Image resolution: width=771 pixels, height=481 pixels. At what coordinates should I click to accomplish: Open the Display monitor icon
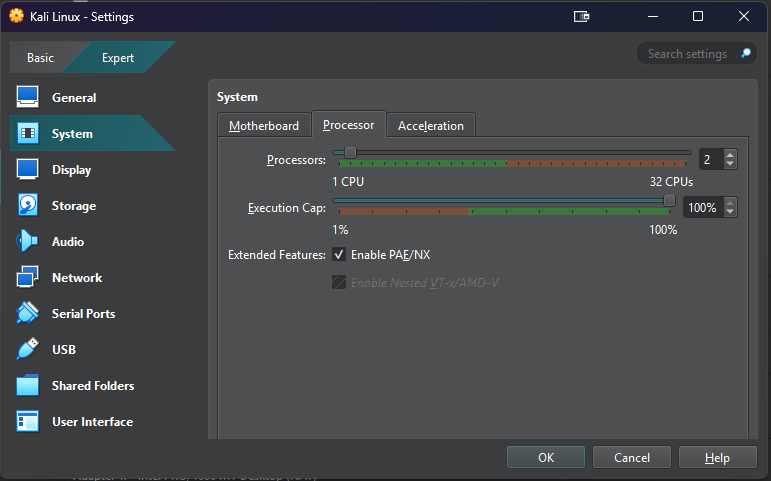point(28,169)
